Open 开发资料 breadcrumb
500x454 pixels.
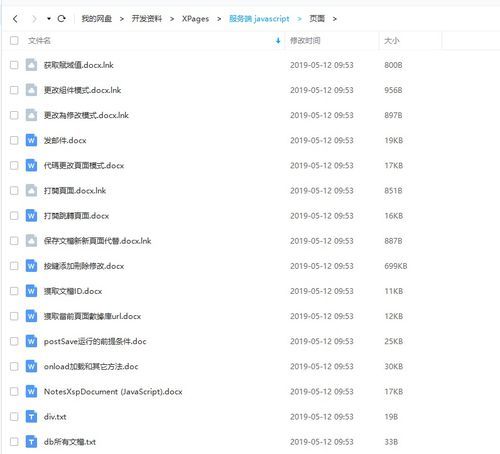click(x=146, y=19)
